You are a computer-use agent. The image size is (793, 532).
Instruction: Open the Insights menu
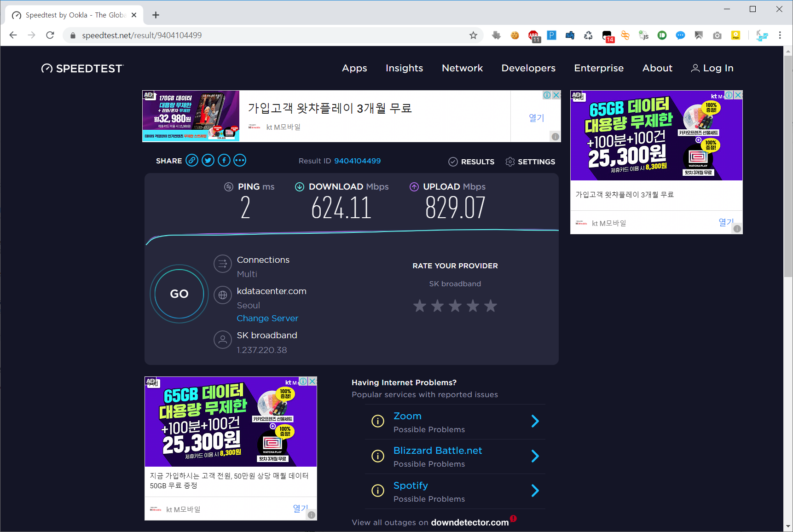(x=404, y=68)
